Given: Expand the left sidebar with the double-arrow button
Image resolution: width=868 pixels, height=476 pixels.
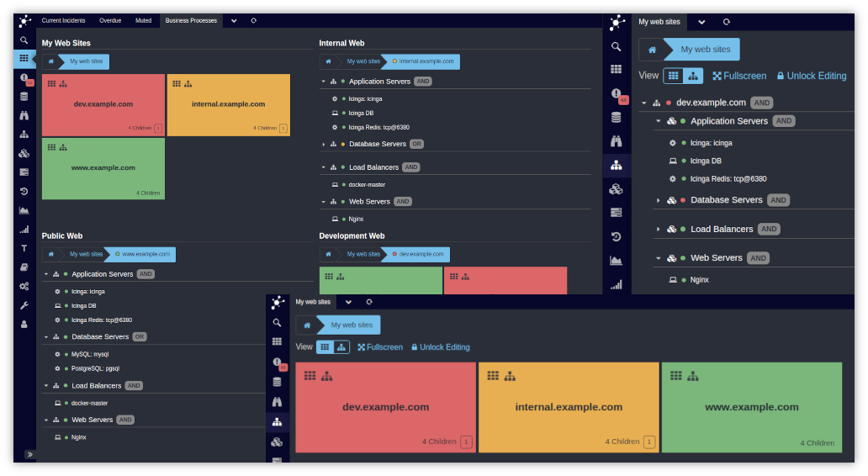Looking at the screenshot, I should tap(30, 454).
